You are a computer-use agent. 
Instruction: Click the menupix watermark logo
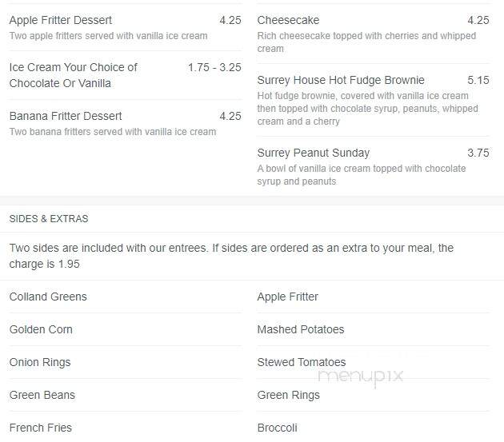click(360, 377)
